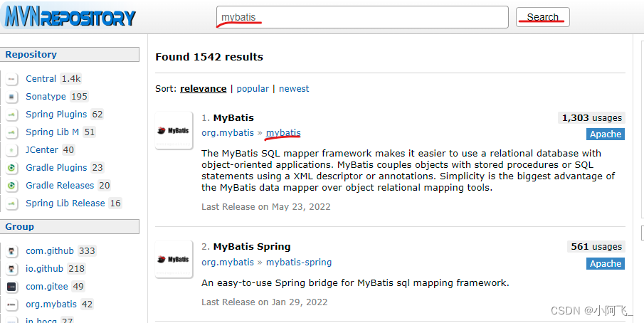The width and height of the screenshot is (644, 323).
Task: Click the Search button
Action: click(x=542, y=17)
